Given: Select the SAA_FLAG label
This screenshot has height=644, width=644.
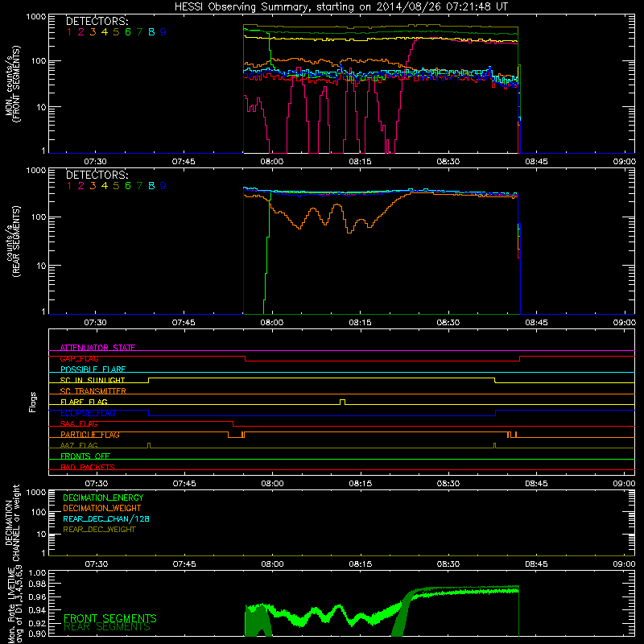Looking at the screenshot, I should pos(79,424).
